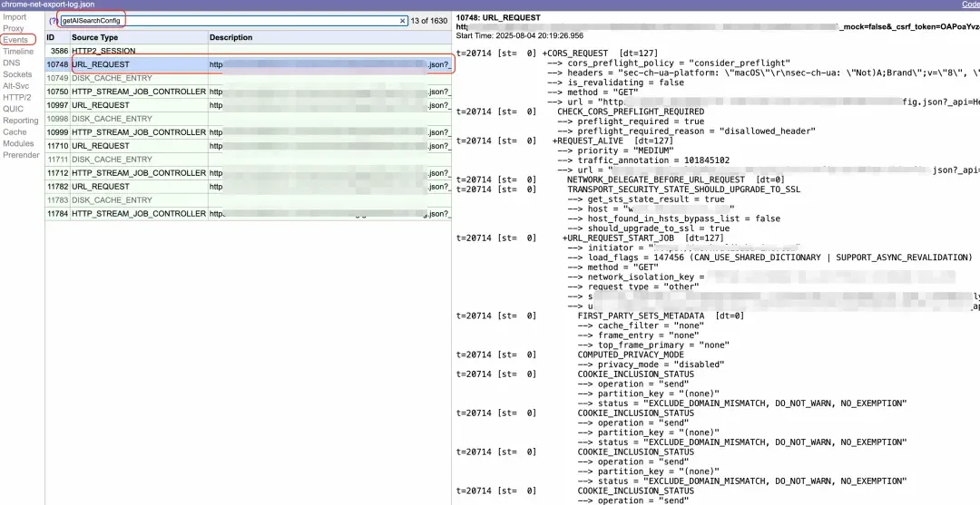This screenshot has width=980, height=505.
Task: Click the COMPUTED_PRIVACY_MODE log line
Action: click(x=631, y=354)
